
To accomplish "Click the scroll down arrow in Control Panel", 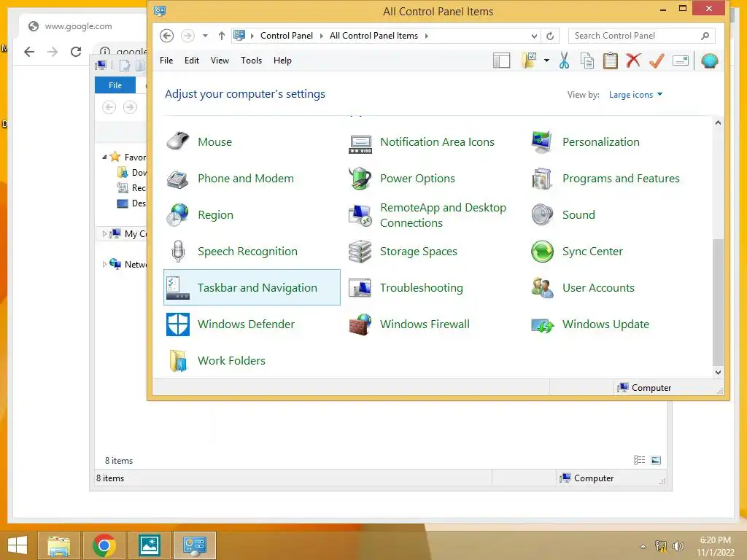I will pos(718,373).
